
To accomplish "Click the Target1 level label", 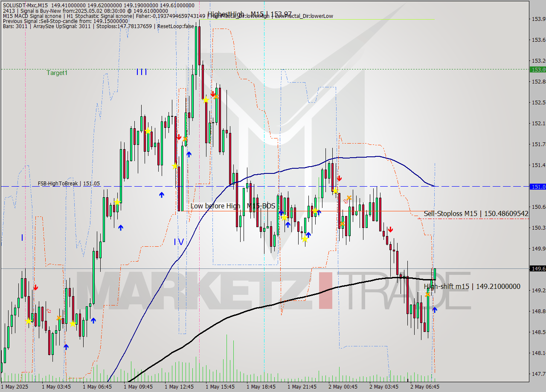I will pos(57,73).
